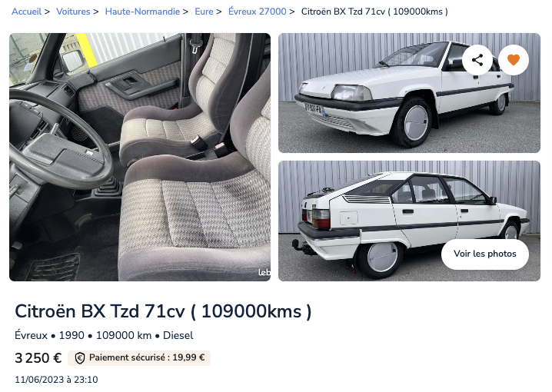Click the share icon on the photo

pos(477,60)
